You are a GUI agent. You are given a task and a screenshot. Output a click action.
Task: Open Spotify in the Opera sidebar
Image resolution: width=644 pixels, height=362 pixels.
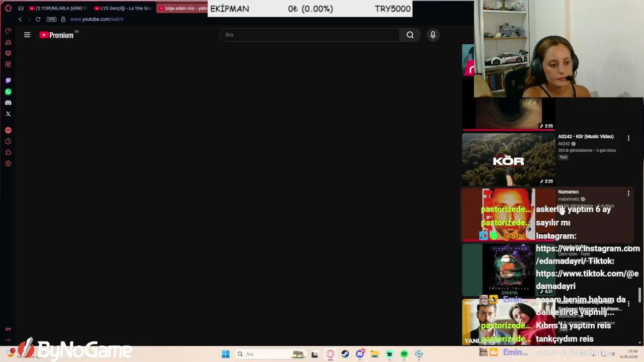(8, 130)
